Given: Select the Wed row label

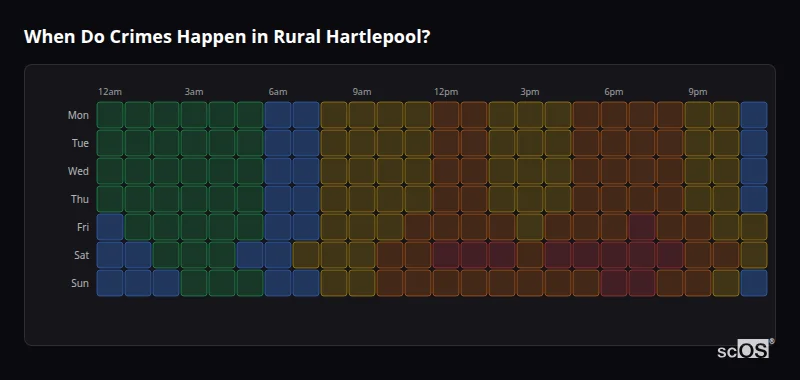Looking at the screenshot, I should click(78, 171).
